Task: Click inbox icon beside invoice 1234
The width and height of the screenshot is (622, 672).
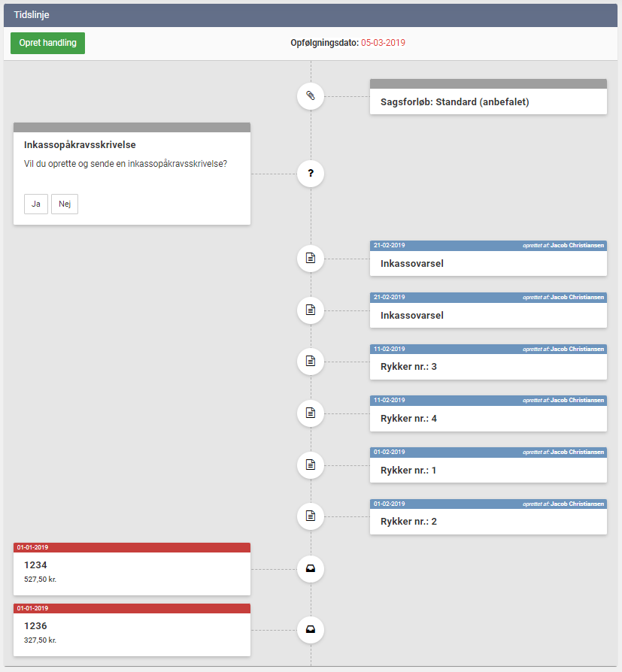Action: (311, 569)
